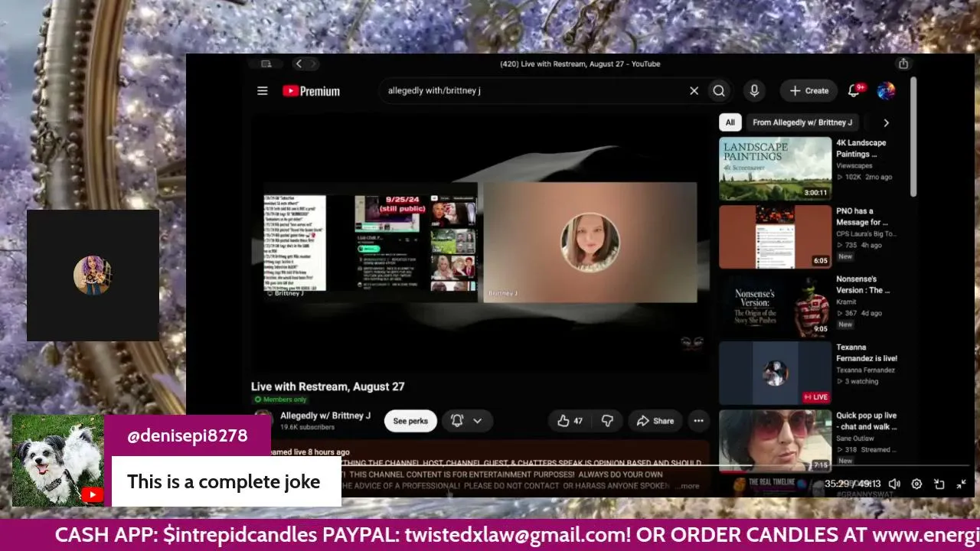980x551 pixels.
Task: Click the YouTube logo on the chat overlay
Action: [92, 495]
